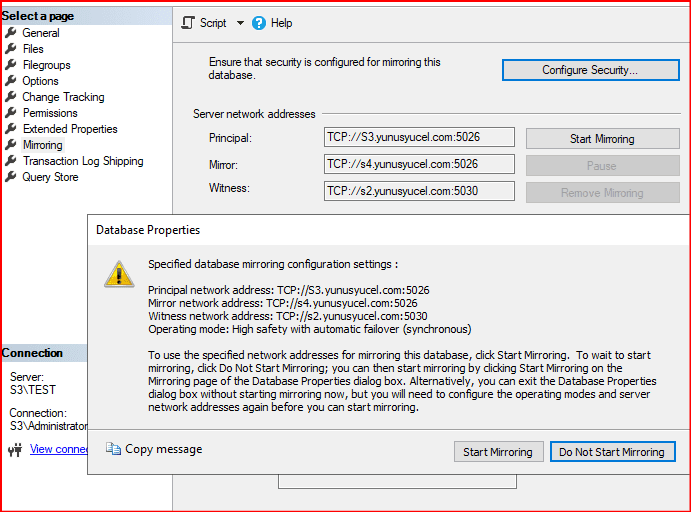Go to Change Tracking page
691x512 pixels.
click(63, 97)
